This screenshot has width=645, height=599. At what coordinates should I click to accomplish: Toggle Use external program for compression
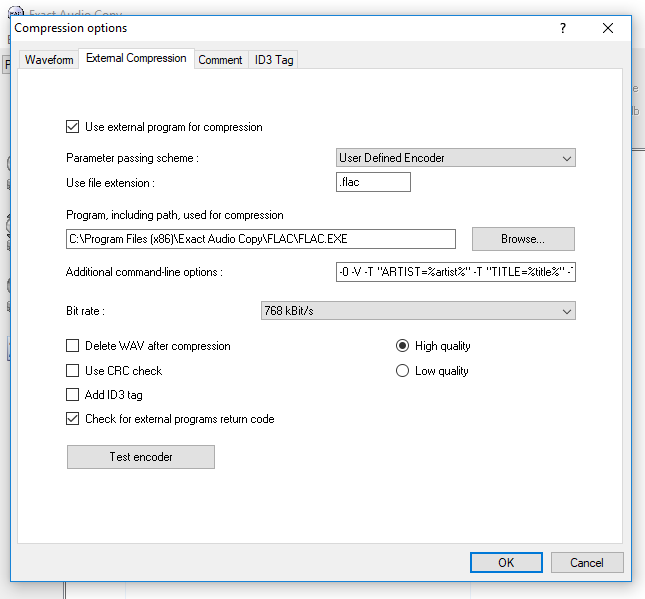[x=72, y=127]
